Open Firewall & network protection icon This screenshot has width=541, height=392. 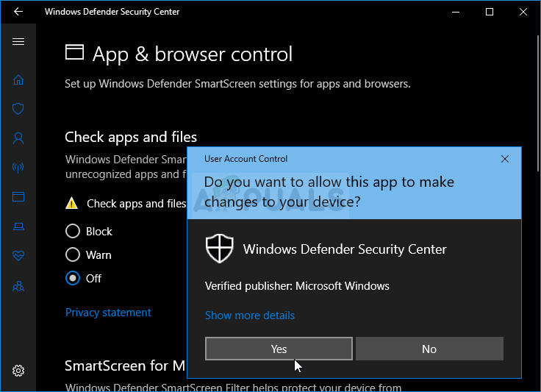(x=18, y=168)
